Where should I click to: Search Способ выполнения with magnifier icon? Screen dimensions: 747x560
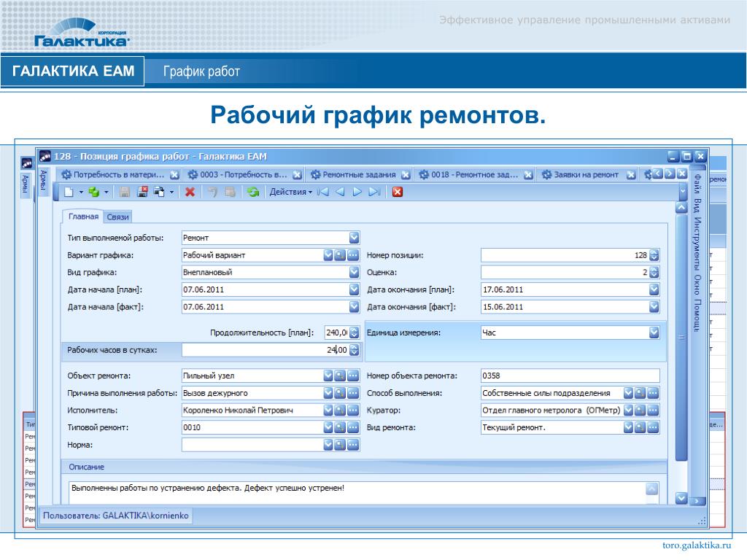[640, 393]
